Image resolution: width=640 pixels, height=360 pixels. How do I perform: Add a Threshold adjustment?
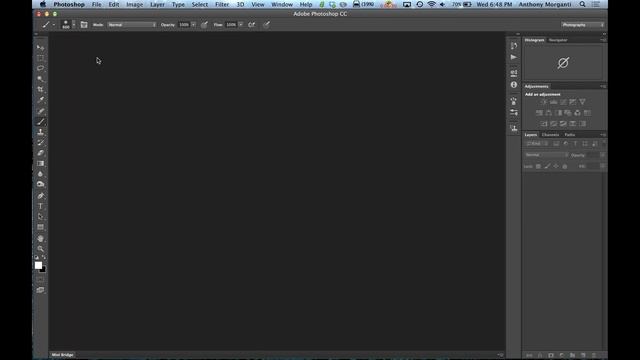(x=563, y=124)
